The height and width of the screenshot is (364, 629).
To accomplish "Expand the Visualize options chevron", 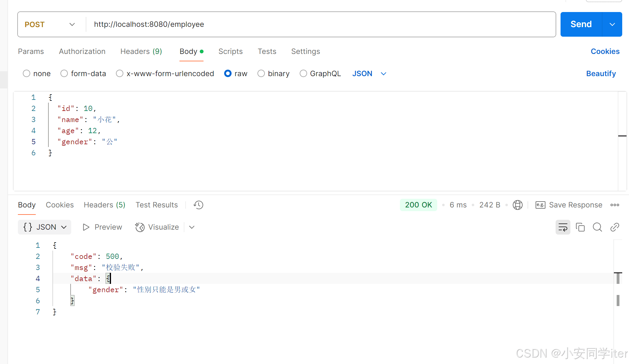I will click(192, 227).
